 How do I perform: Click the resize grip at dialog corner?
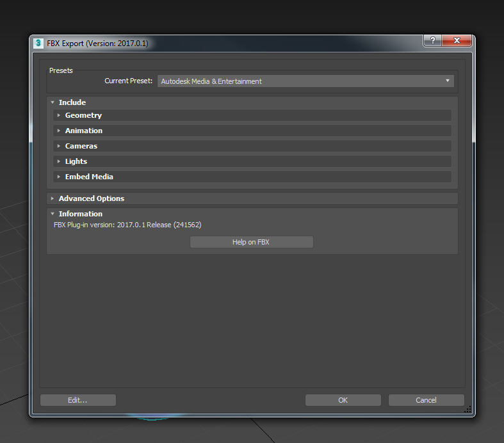point(467,410)
